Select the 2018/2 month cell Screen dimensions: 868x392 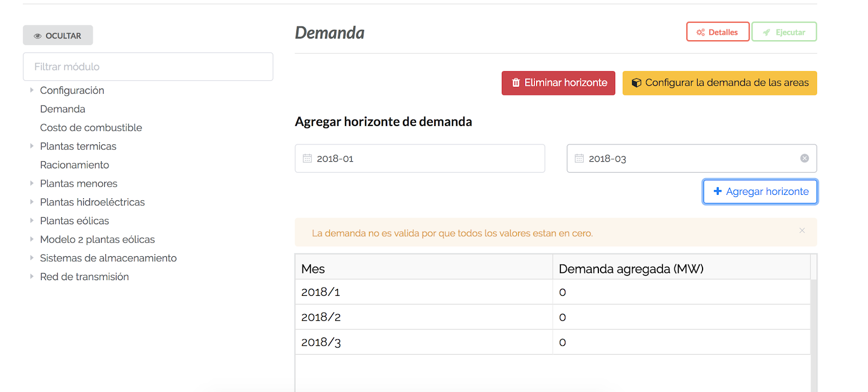pyautogui.click(x=424, y=317)
